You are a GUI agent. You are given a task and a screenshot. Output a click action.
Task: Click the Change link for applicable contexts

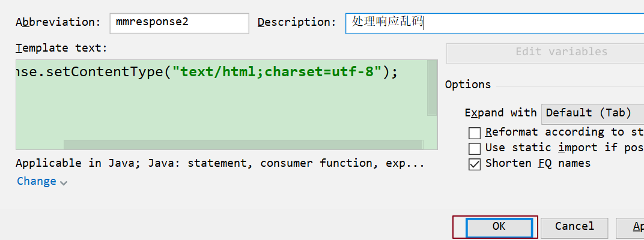point(36,181)
